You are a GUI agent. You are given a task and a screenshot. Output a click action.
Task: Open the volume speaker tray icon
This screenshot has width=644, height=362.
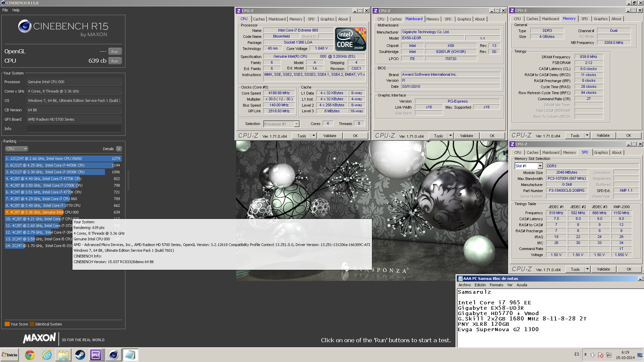[x=593, y=355]
